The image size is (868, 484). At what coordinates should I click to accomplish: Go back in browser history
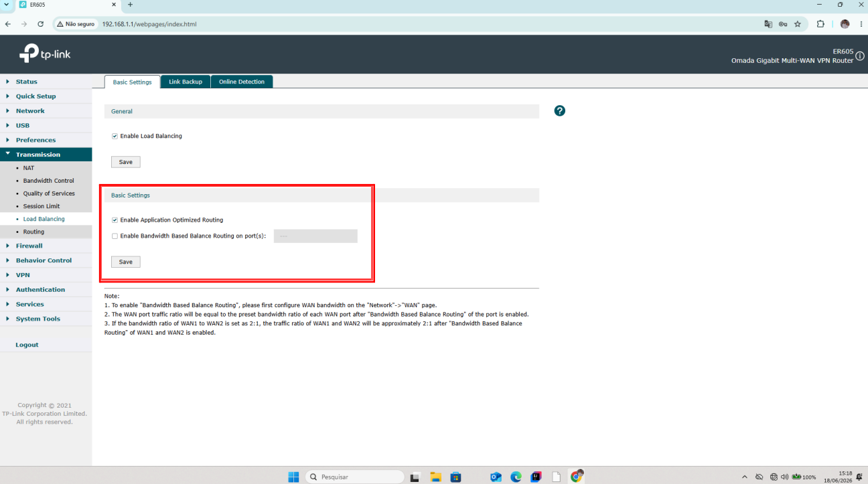pyautogui.click(x=8, y=24)
